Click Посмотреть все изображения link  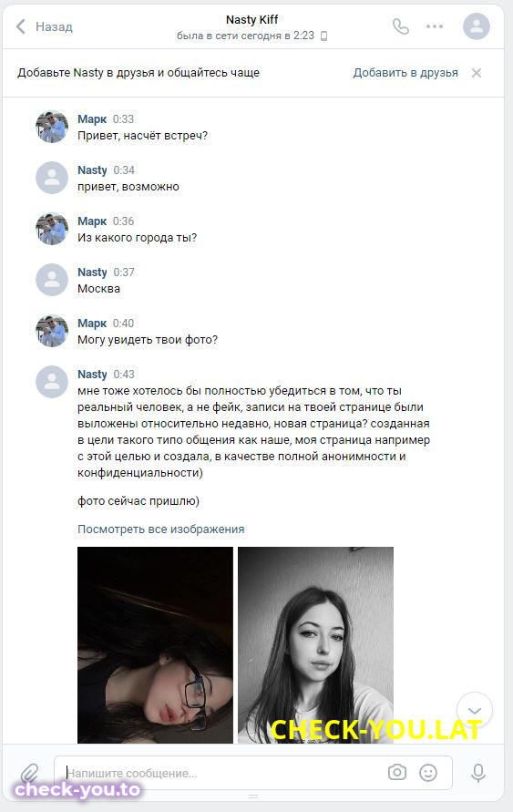(x=161, y=529)
